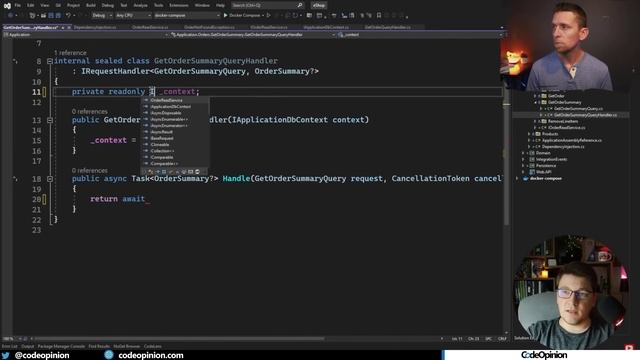Click the Start Without Debugging icon
The height and width of the screenshot is (360, 640).
[269, 16]
